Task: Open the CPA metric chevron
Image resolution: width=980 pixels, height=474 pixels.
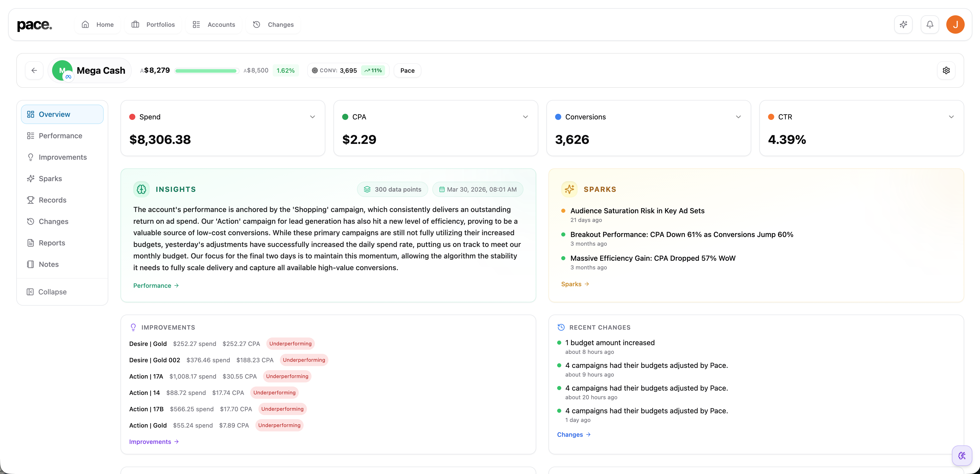Action: 525,117
